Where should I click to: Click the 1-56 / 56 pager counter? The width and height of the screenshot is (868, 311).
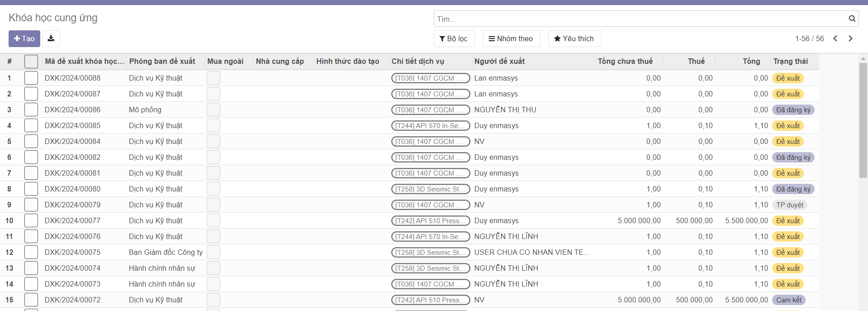pos(809,38)
